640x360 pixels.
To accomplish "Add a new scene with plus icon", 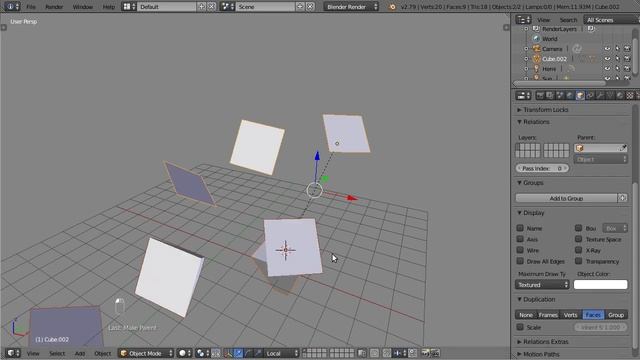I will click(x=300, y=7).
